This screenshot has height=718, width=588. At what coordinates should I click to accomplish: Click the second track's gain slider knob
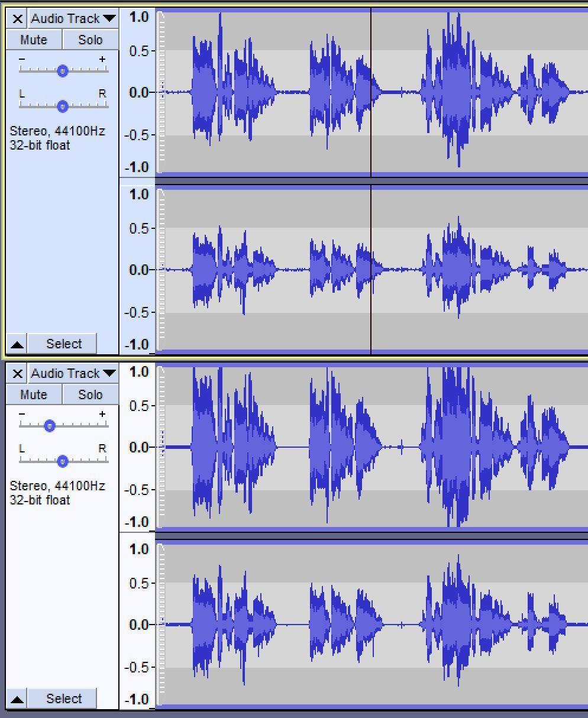point(50,426)
